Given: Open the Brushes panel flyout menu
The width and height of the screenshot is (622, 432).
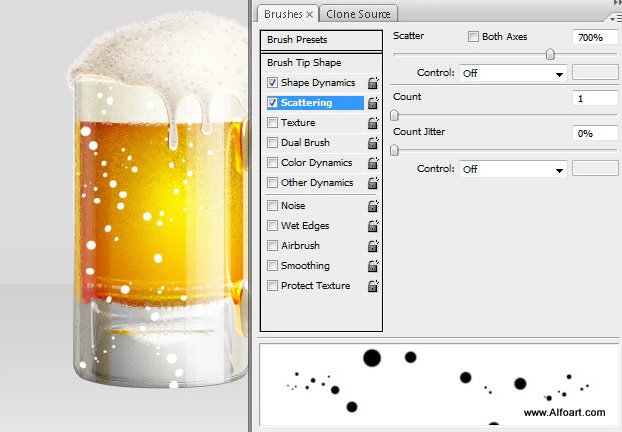Looking at the screenshot, I should click(x=616, y=18).
